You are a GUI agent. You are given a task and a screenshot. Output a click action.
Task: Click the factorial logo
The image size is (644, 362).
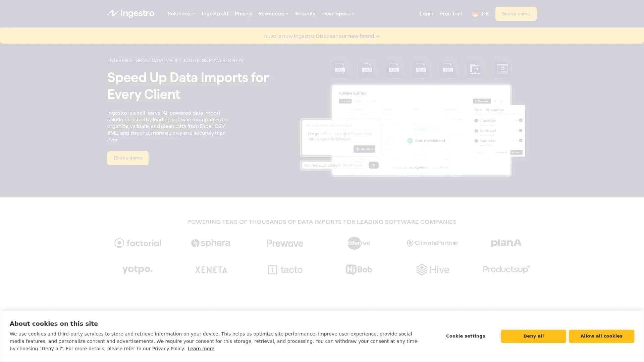[138, 243]
